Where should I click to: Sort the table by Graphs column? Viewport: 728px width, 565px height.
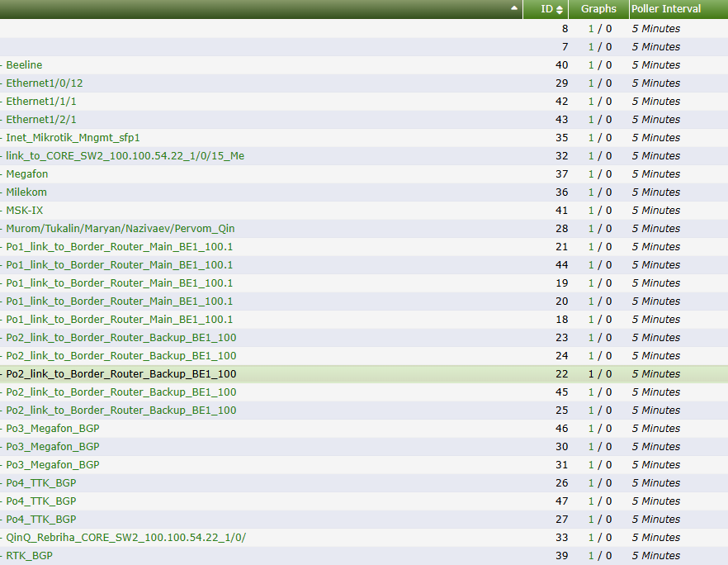click(598, 9)
